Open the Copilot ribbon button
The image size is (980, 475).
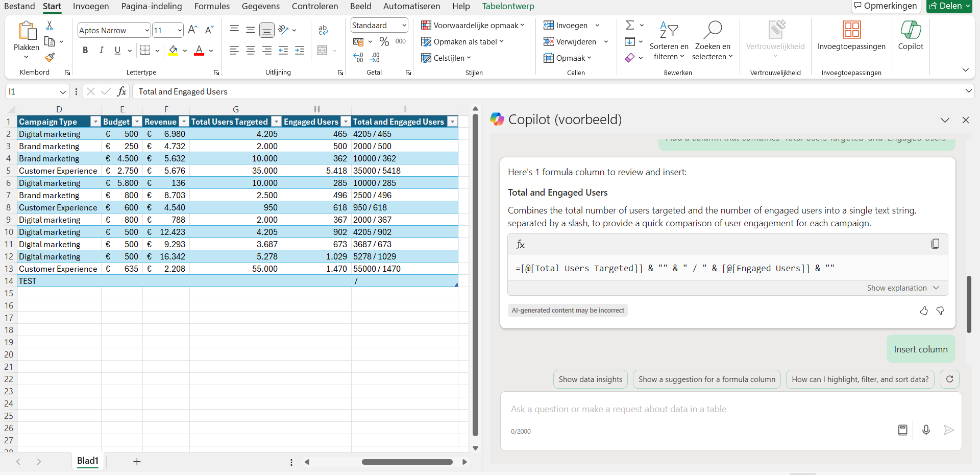coord(911,36)
